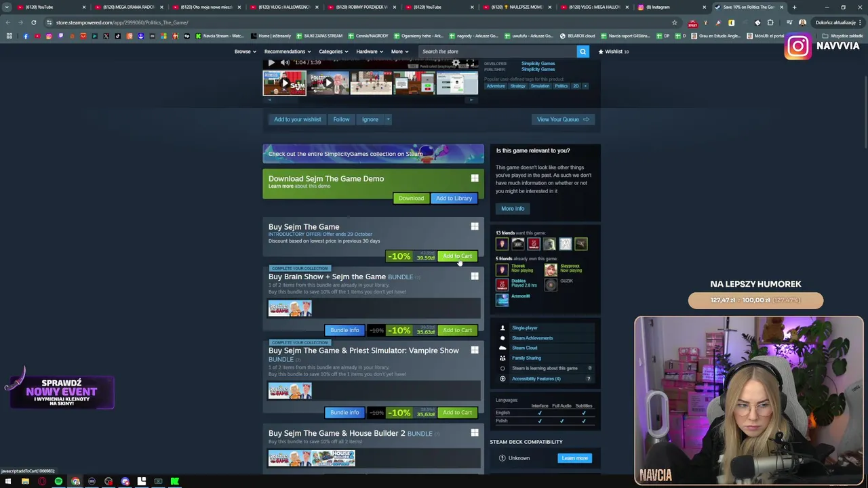The image size is (868, 488).
Task: Add Vampire Show bundle to cart
Action: tap(457, 412)
